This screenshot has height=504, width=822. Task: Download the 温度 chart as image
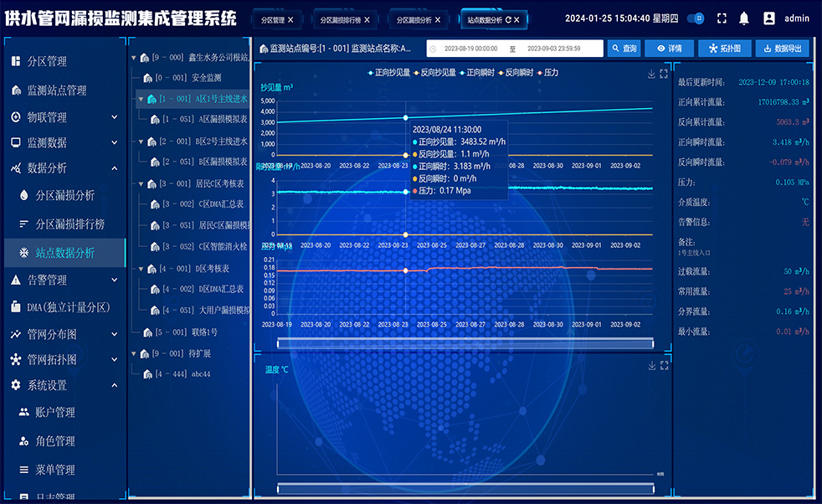651,366
